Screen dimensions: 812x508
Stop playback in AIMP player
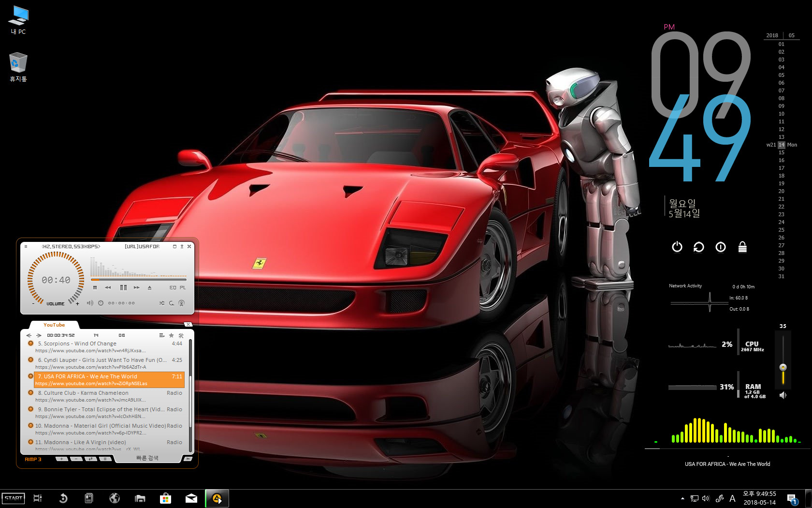tap(95, 287)
